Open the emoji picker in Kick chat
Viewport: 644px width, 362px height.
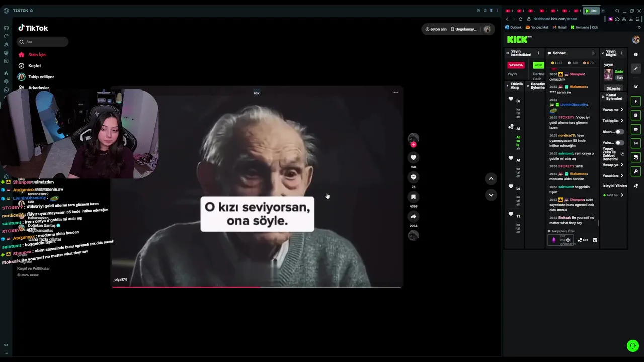click(x=568, y=240)
